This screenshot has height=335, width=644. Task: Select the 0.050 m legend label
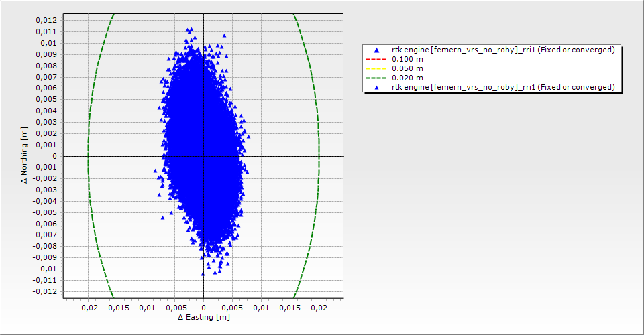pyautogui.click(x=407, y=69)
